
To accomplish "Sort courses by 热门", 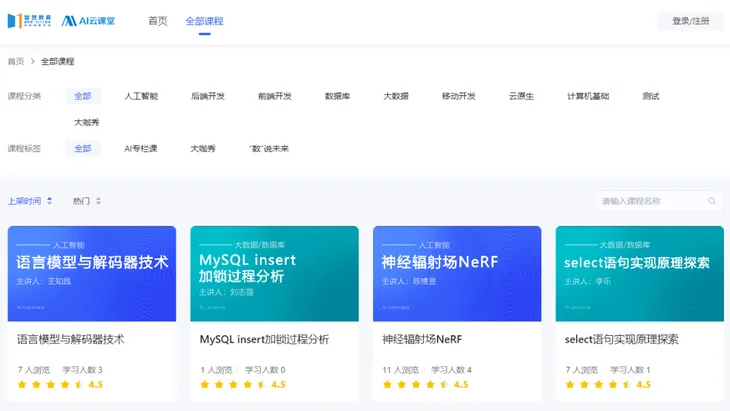I will coord(87,201).
